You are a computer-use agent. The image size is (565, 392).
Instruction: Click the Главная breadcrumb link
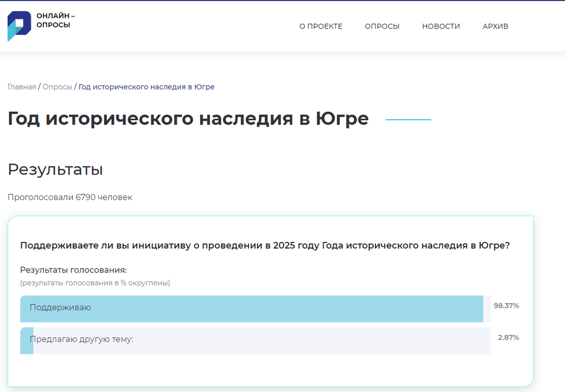coord(21,87)
